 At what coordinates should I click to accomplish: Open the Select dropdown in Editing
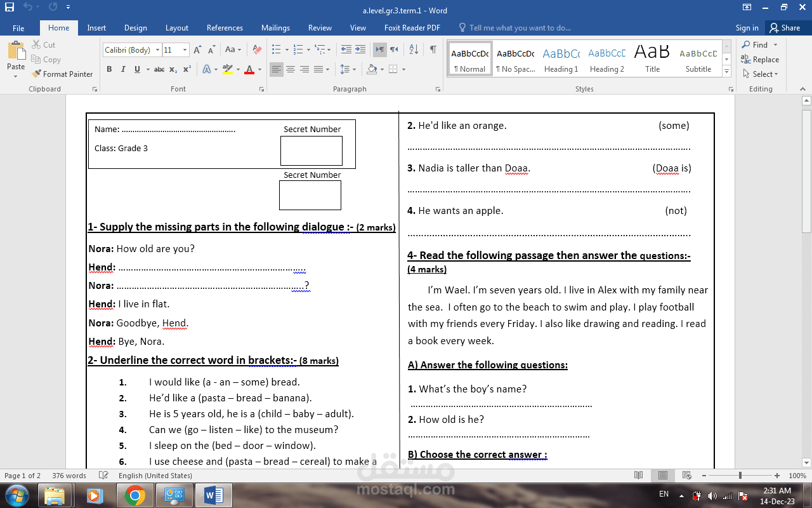pos(760,74)
